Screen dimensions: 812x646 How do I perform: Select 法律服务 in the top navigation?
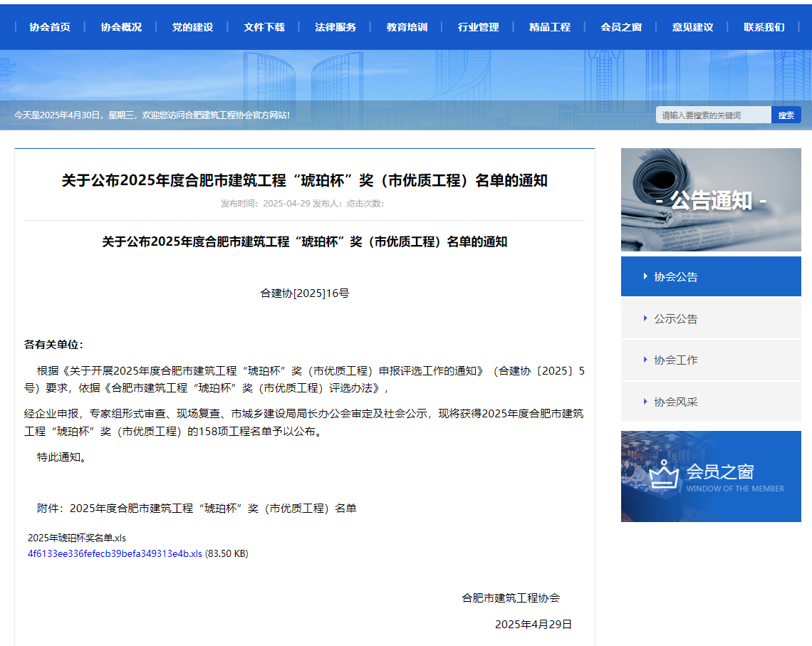(335, 27)
